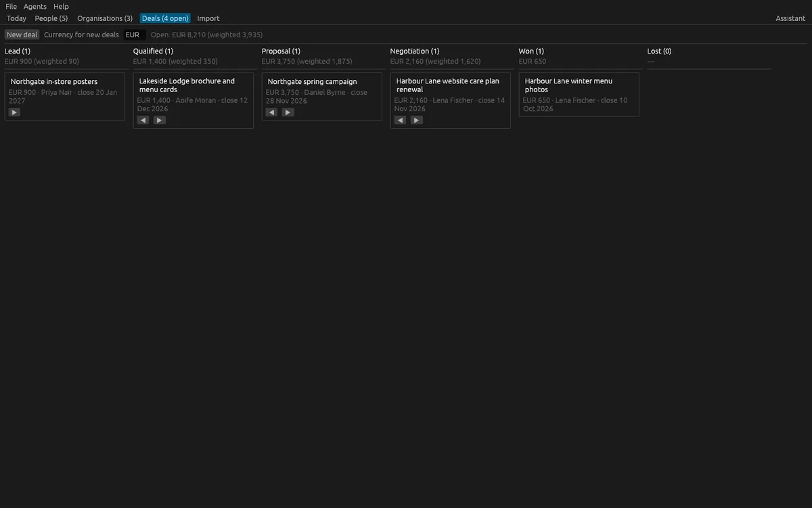This screenshot has height=508, width=812.
Task: Click the Won (1) column header
Action: point(531,51)
